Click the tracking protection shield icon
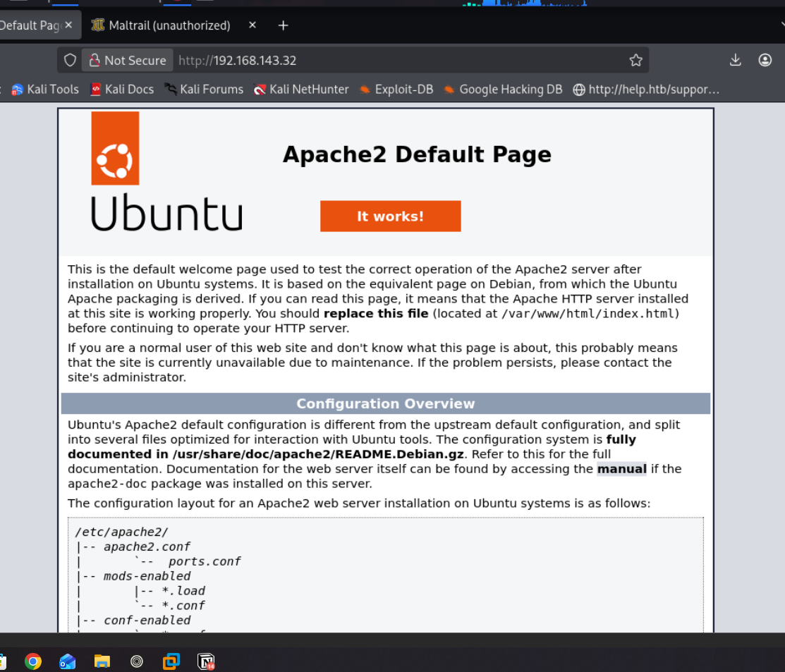 pos(70,61)
